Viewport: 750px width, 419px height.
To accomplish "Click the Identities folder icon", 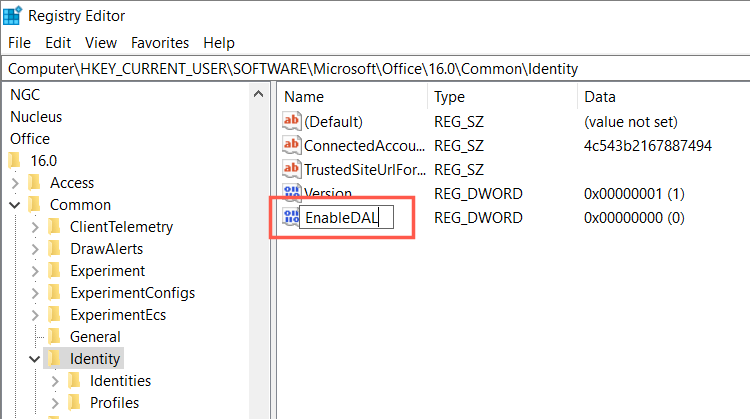I will (75, 381).
